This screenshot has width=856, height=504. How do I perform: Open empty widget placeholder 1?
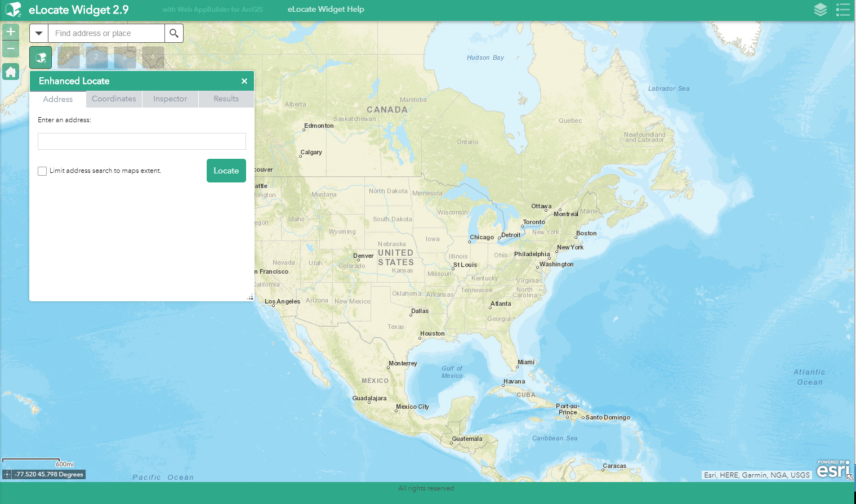(x=69, y=57)
